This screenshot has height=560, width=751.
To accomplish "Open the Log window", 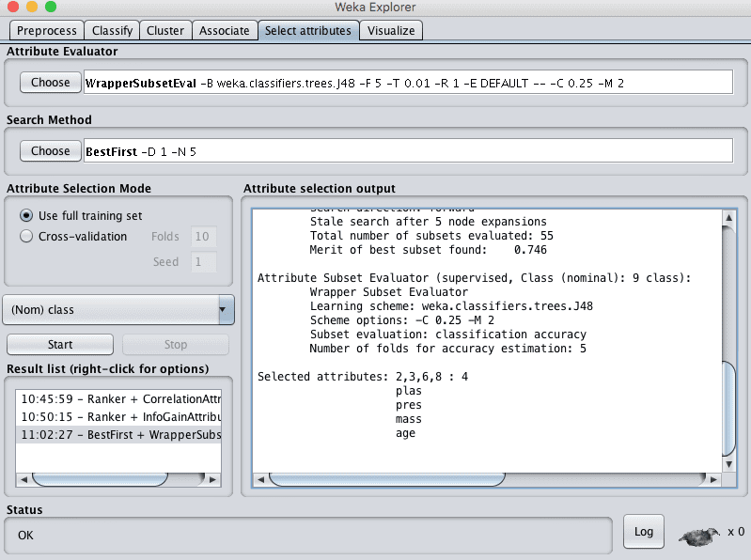I will tap(643, 532).
